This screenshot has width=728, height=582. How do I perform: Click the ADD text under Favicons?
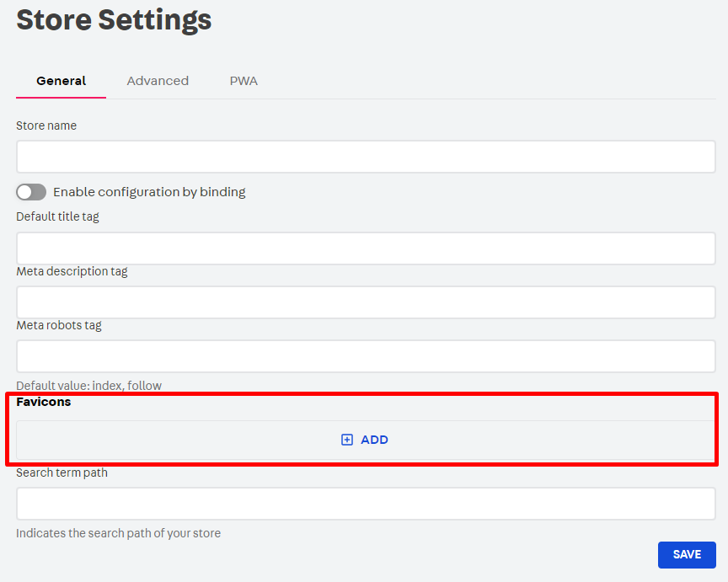374,440
